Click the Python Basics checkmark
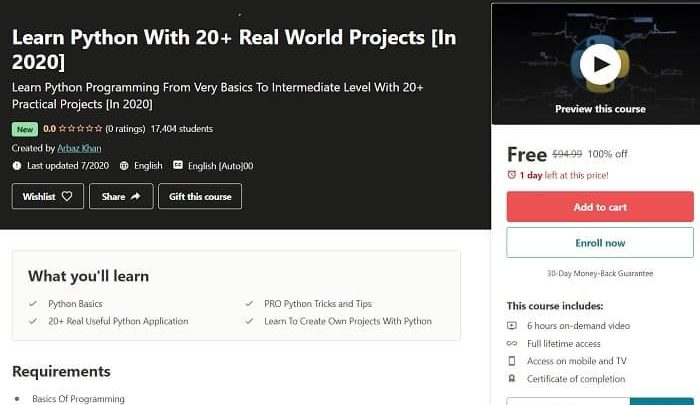Image resolution: width=700 pixels, height=405 pixels. tap(33, 304)
